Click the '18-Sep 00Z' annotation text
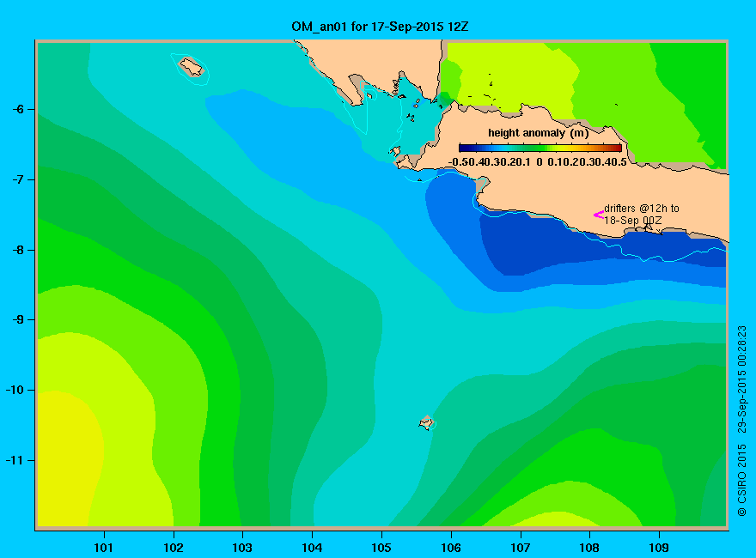Image resolution: width=756 pixels, height=558 pixels. (633, 221)
